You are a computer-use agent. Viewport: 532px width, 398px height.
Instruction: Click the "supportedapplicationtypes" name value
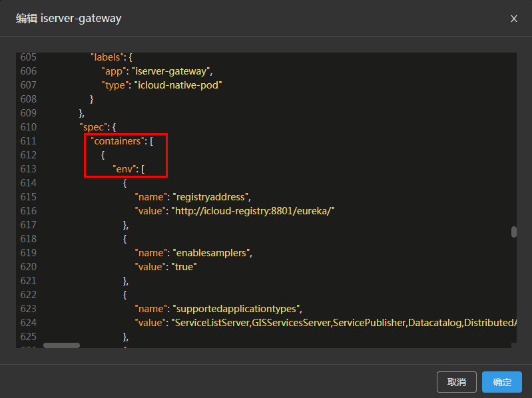click(238, 309)
